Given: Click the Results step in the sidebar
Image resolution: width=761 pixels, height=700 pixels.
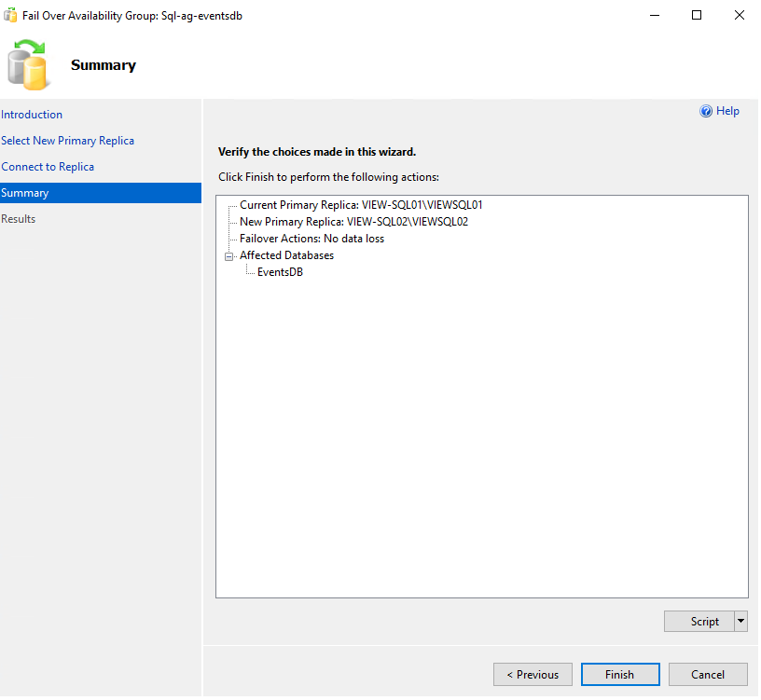Looking at the screenshot, I should [19, 219].
